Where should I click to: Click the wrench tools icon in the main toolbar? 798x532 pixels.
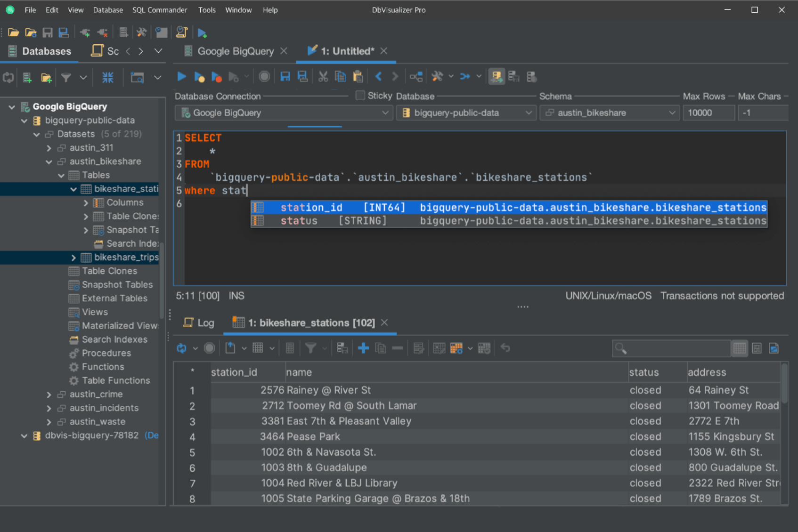click(x=141, y=32)
